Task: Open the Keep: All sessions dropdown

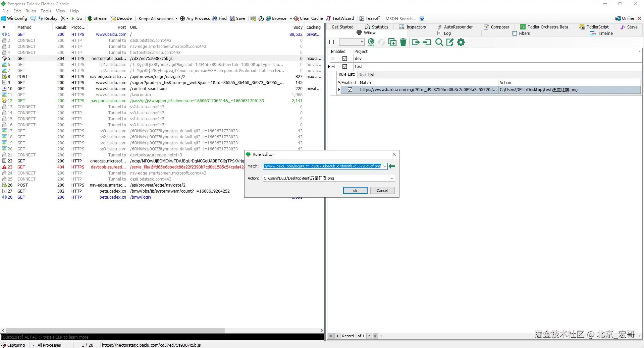Action: 158,18
